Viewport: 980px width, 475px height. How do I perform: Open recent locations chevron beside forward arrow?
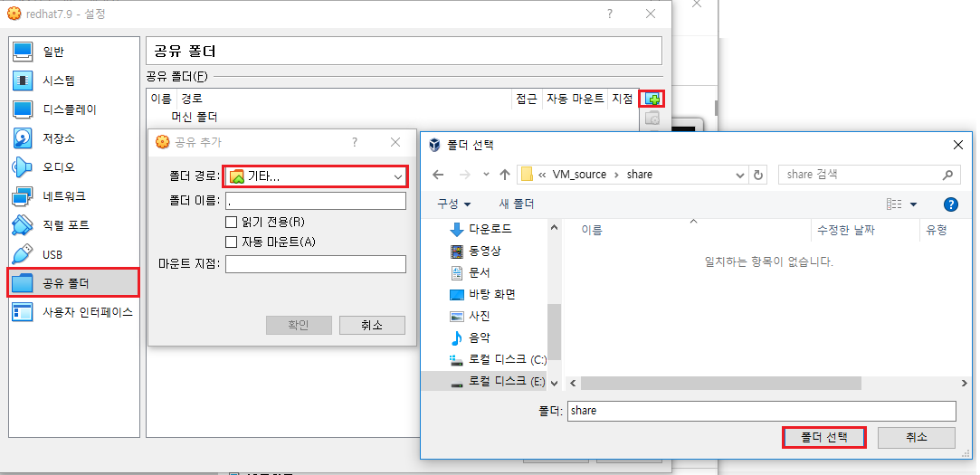tap(486, 175)
